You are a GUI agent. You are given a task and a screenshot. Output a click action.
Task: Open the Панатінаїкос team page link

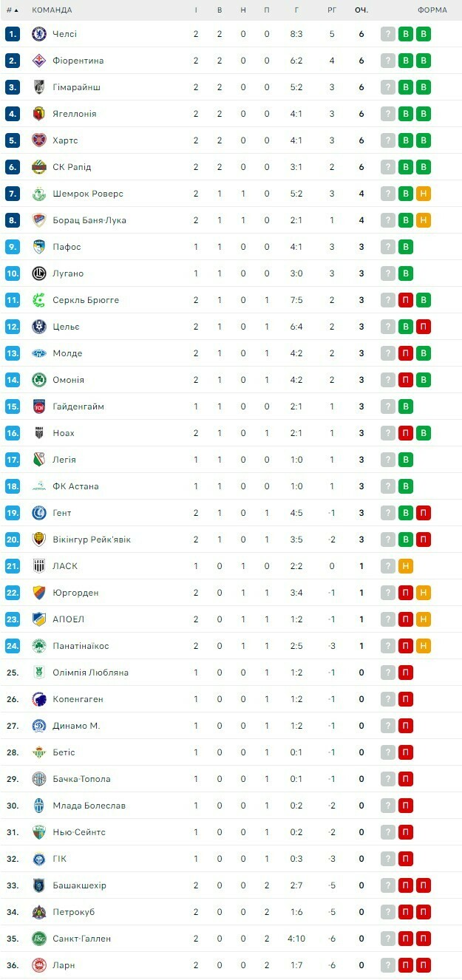[81, 646]
